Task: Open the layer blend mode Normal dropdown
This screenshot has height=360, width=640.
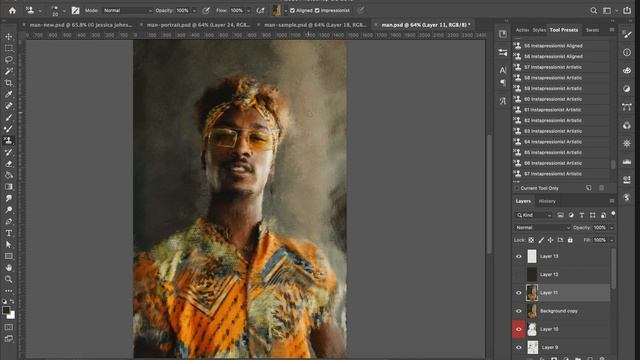Action: 542,228
